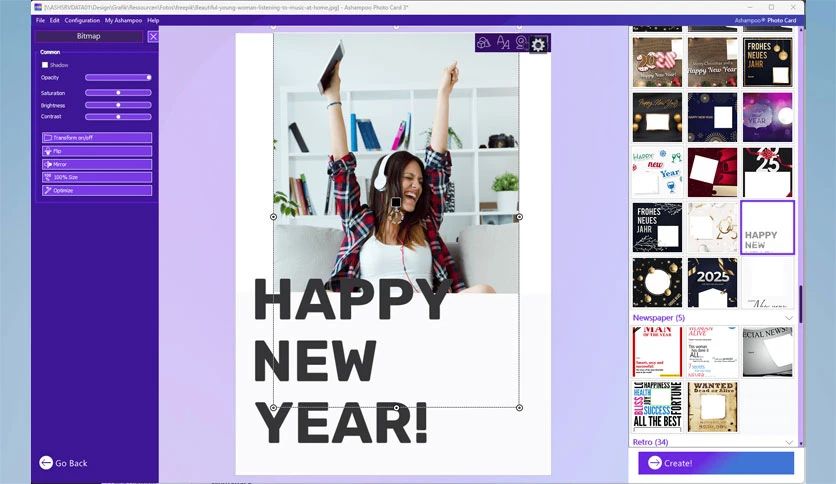Screen dimensions: 836x484
Task: Click the Bitmap panel title
Action: [x=89, y=36]
